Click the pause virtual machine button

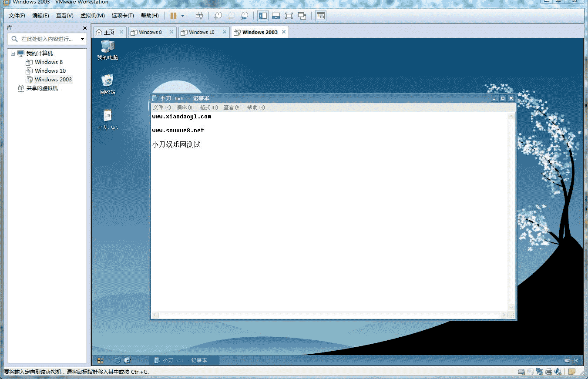coord(173,16)
